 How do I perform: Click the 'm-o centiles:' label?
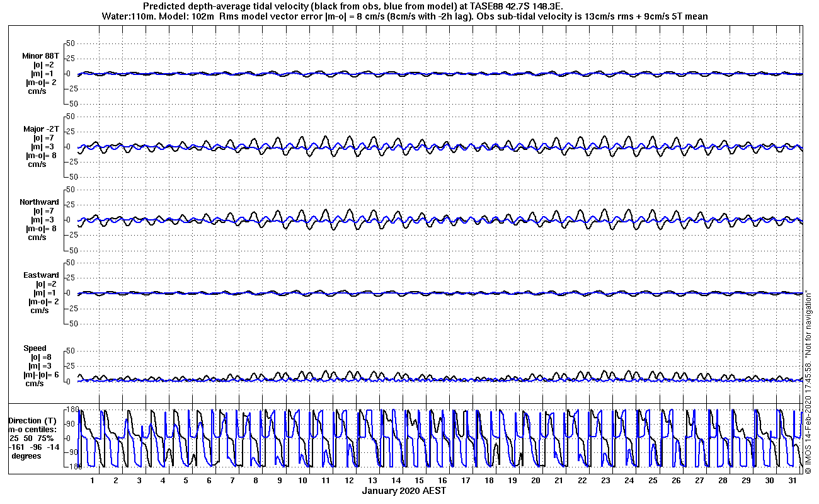tap(33, 429)
